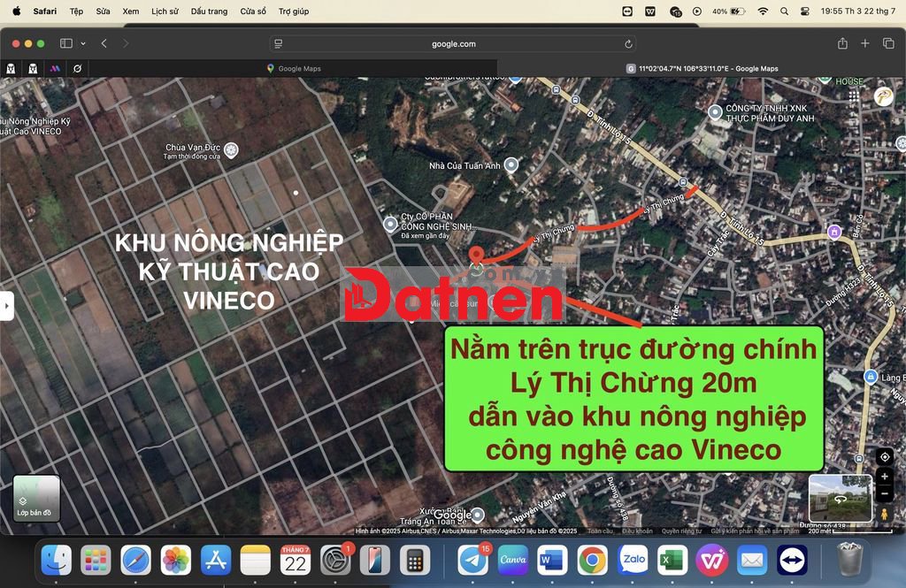Show Safari tab overview

click(x=888, y=43)
